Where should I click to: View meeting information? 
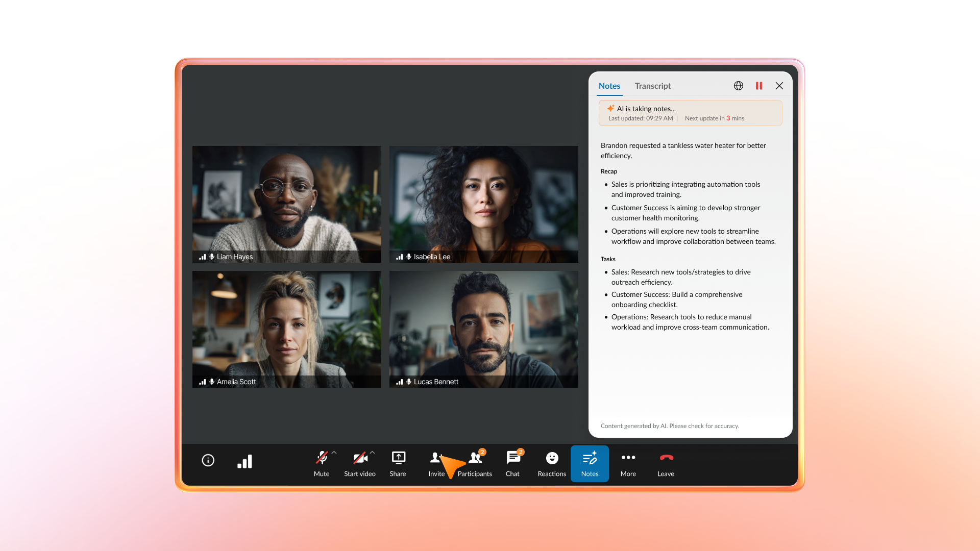(x=208, y=460)
